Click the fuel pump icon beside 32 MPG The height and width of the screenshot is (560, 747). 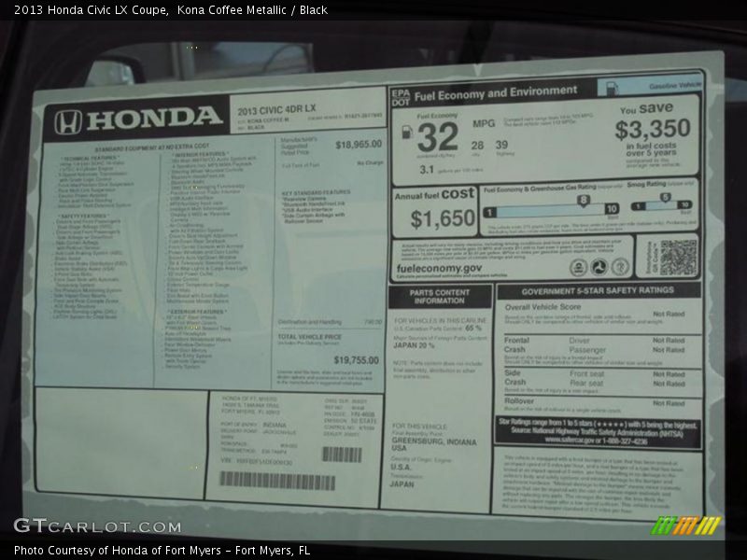407,132
